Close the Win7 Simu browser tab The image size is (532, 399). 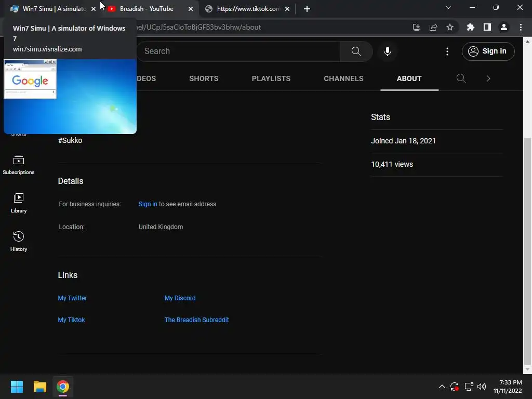pos(94,9)
